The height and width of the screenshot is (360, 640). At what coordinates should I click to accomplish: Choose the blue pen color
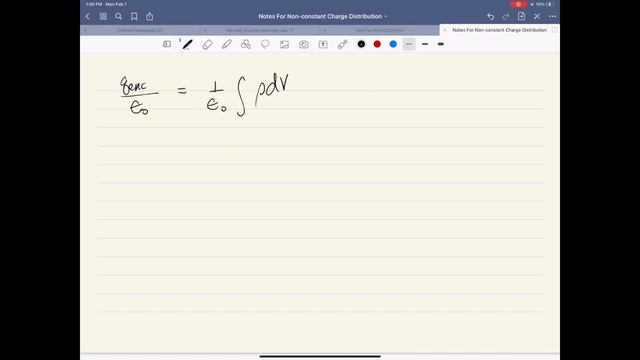pos(393,44)
